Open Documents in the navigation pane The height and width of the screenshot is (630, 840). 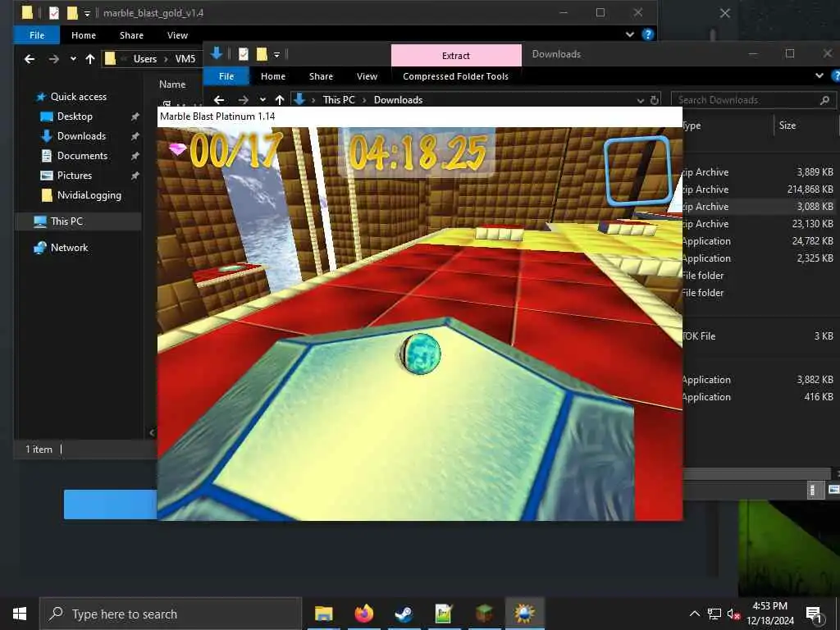click(82, 155)
